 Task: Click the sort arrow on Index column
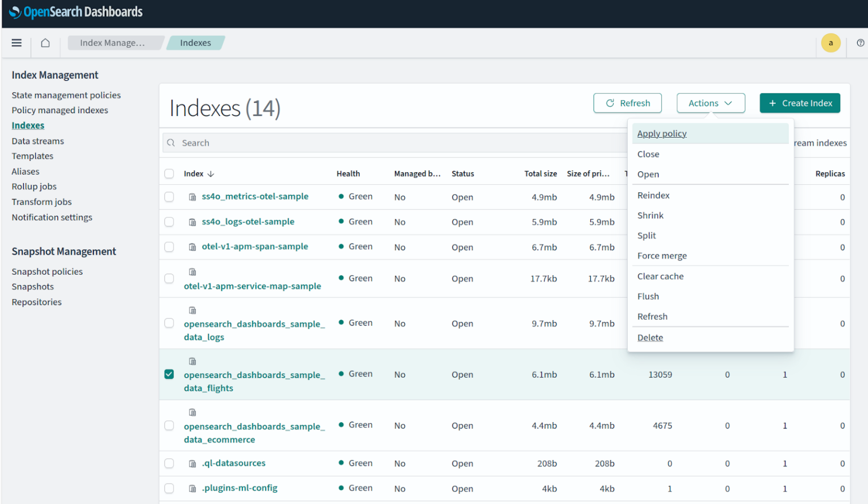point(211,174)
